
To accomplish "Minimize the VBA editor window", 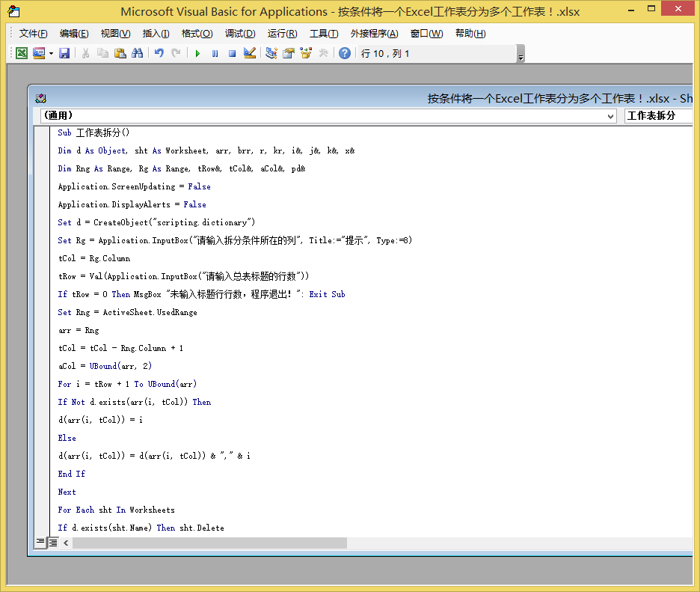I will [x=631, y=10].
